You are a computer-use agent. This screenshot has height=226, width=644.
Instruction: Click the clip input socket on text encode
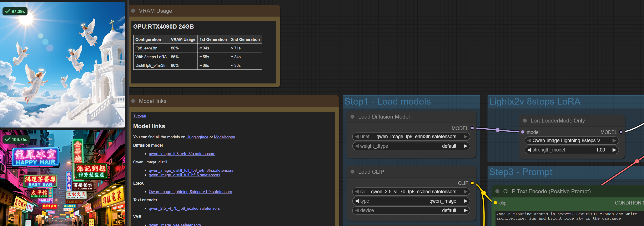click(x=495, y=203)
